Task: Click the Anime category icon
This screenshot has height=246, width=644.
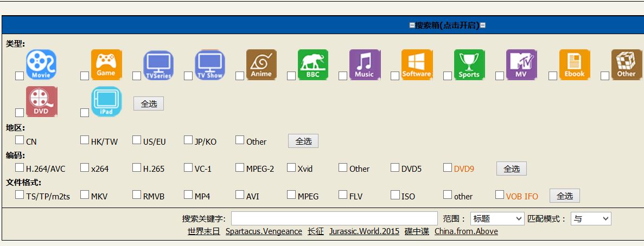Action: (x=262, y=64)
